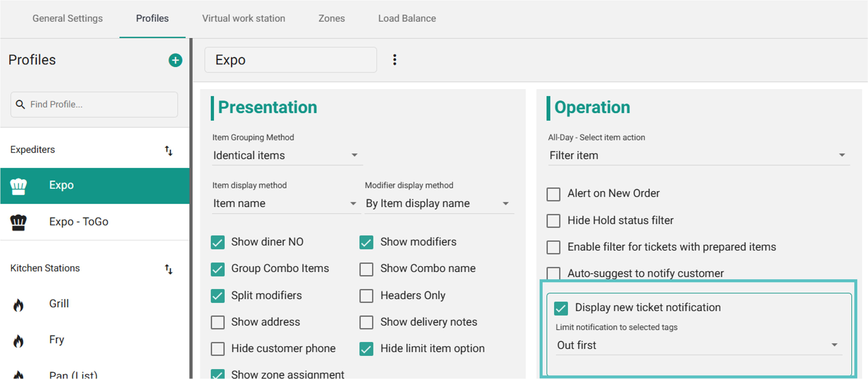Open the Load Balance tab
This screenshot has width=868, height=379.
tap(407, 19)
